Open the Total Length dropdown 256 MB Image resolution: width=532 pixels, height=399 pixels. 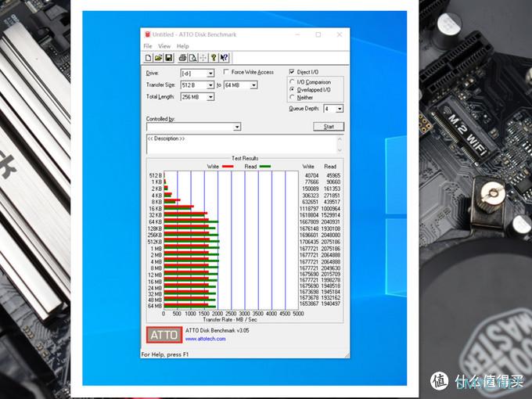point(210,97)
